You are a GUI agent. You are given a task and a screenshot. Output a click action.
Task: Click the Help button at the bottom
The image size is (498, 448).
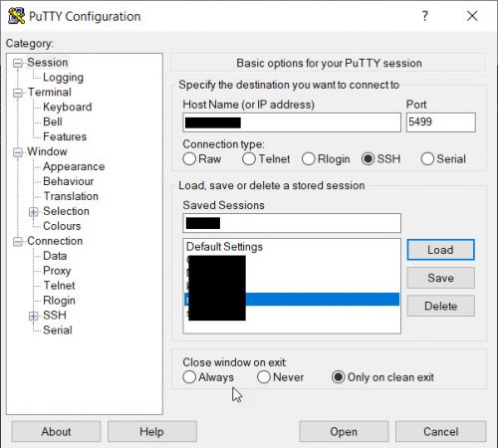point(152,432)
